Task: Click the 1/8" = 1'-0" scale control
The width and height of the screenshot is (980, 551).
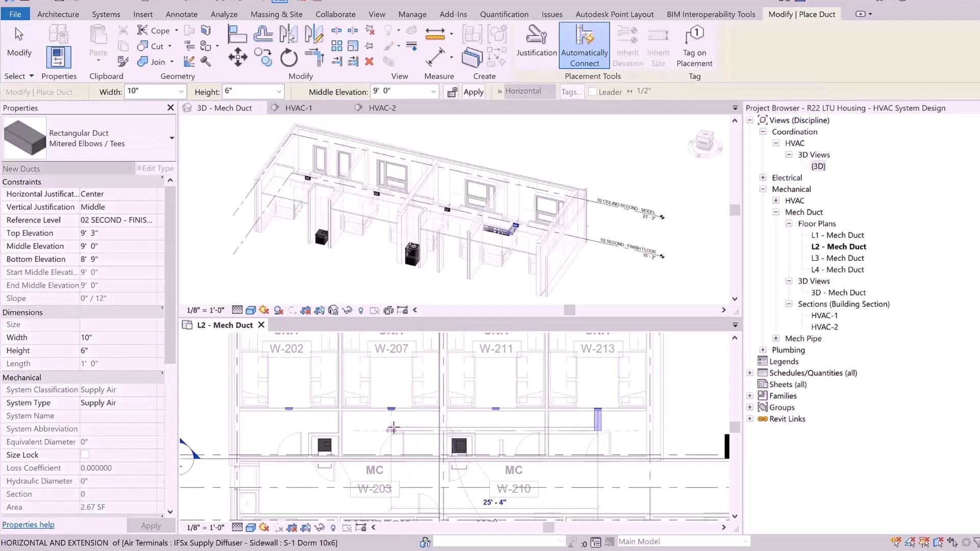Action: (x=204, y=310)
